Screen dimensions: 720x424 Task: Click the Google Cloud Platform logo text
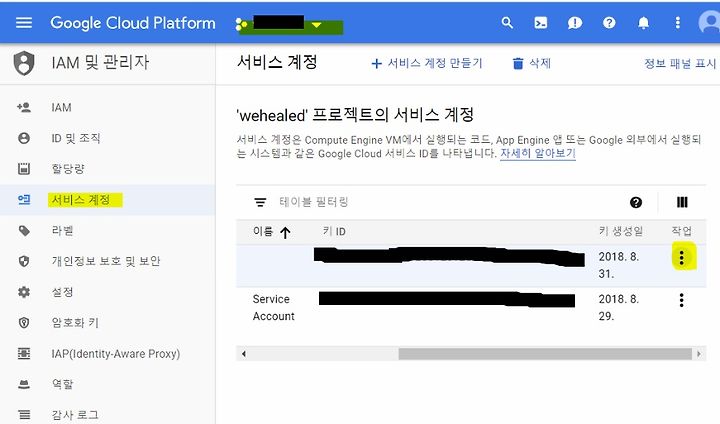tap(133, 23)
